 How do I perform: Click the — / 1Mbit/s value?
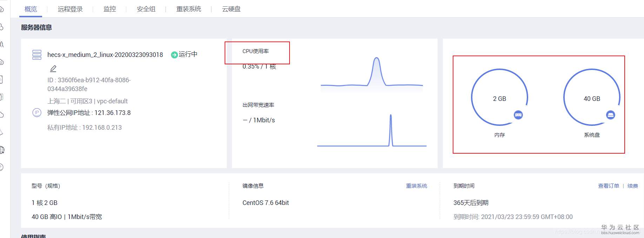pos(259,120)
